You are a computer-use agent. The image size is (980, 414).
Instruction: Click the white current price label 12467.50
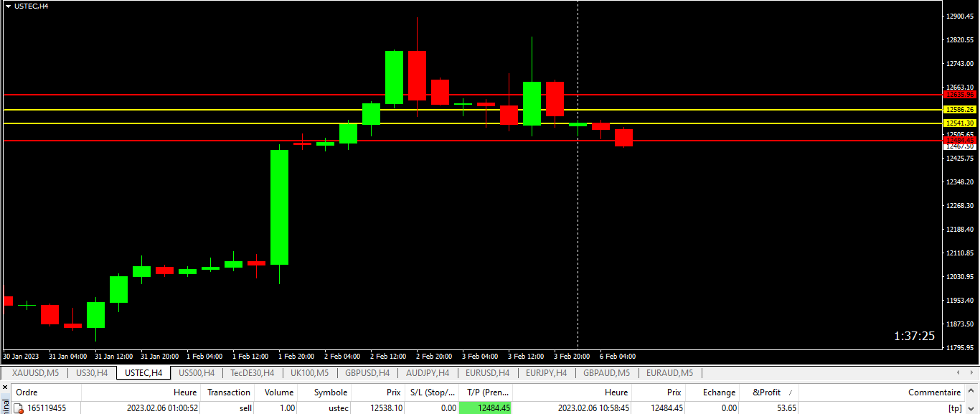[x=960, y=146]
